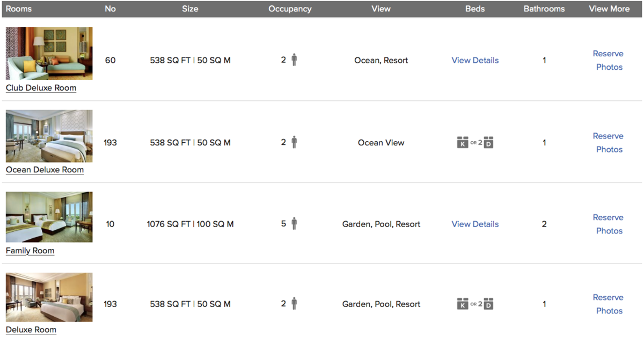Reserve the Club Deluxe Room
Viewport: 644px width, 344px height.
click(608, 54)
